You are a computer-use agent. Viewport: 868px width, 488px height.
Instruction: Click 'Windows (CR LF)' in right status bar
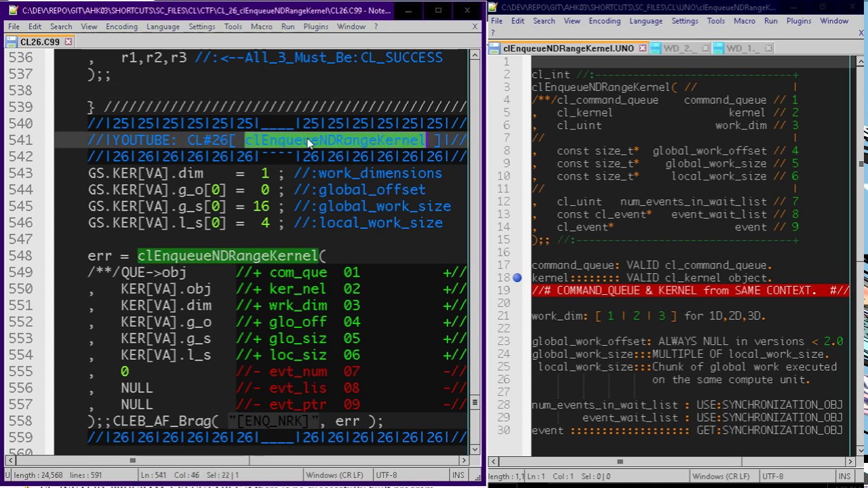[721, 476]
